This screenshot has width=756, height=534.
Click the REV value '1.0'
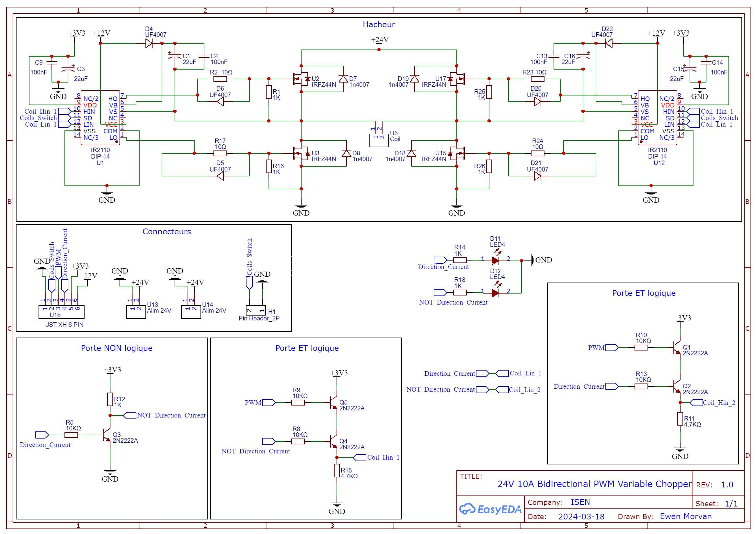pyautogui.click(x=727, y=485)
